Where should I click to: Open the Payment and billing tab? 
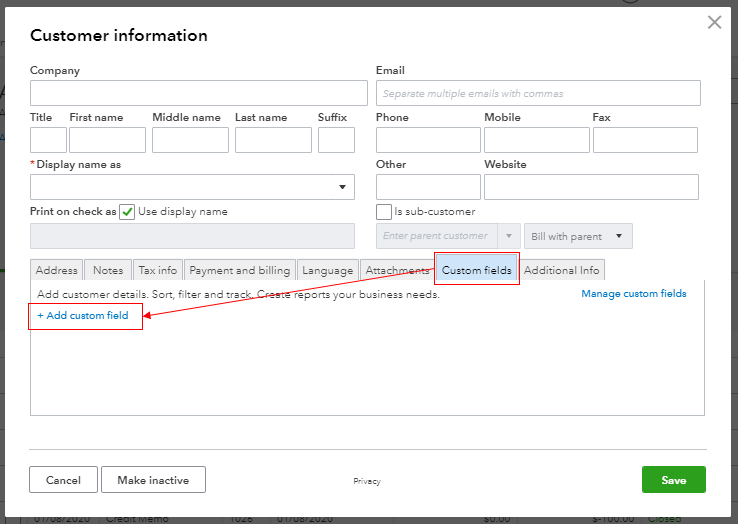pyautogui.click(x=240, y=270)
